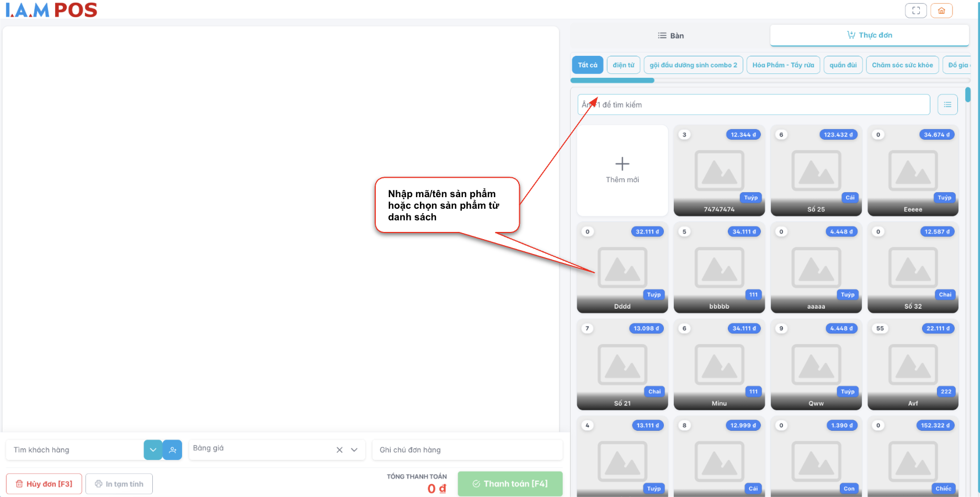Click Hủy đơn [F3] button

click(x=44, y=484)
